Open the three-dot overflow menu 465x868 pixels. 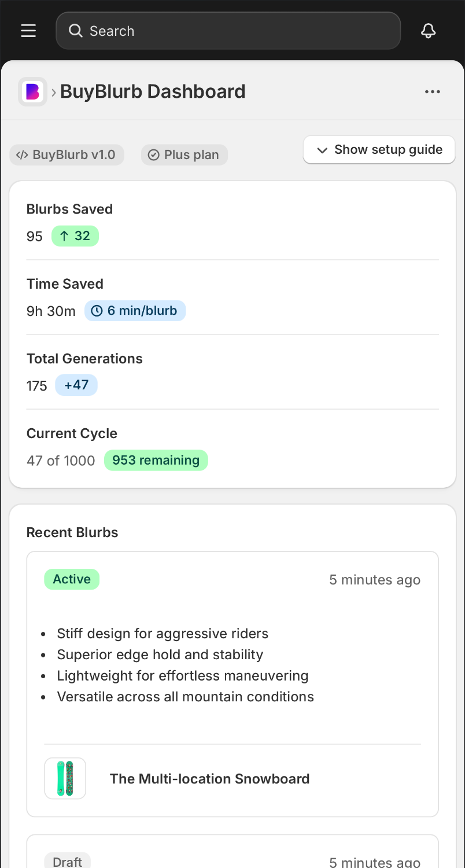click(x=433, y=91)
